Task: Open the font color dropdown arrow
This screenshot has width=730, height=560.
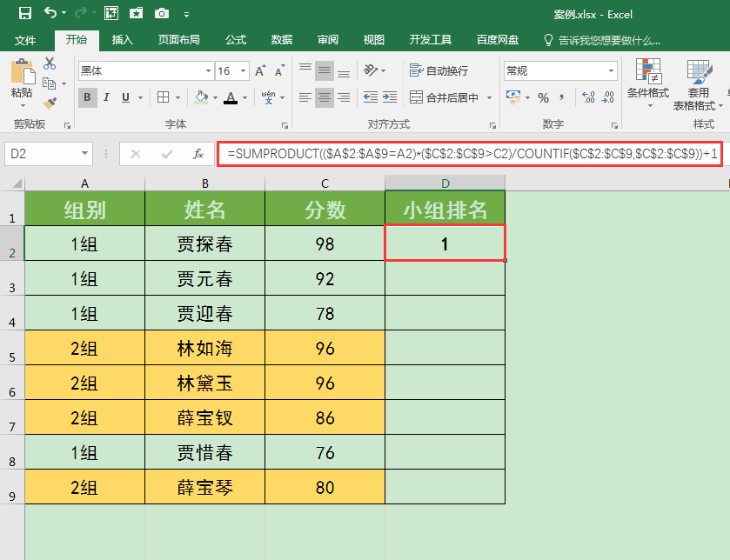Action: 244,97
